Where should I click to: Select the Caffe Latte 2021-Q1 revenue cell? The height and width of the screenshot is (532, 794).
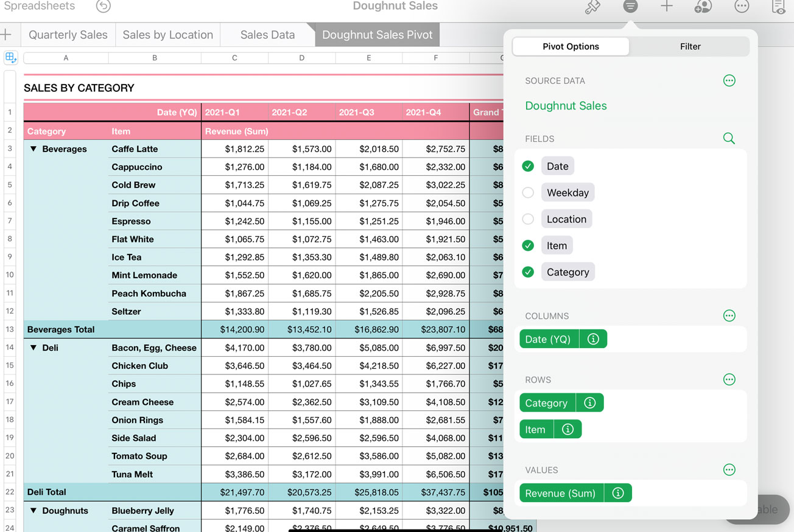coord(234,149)
